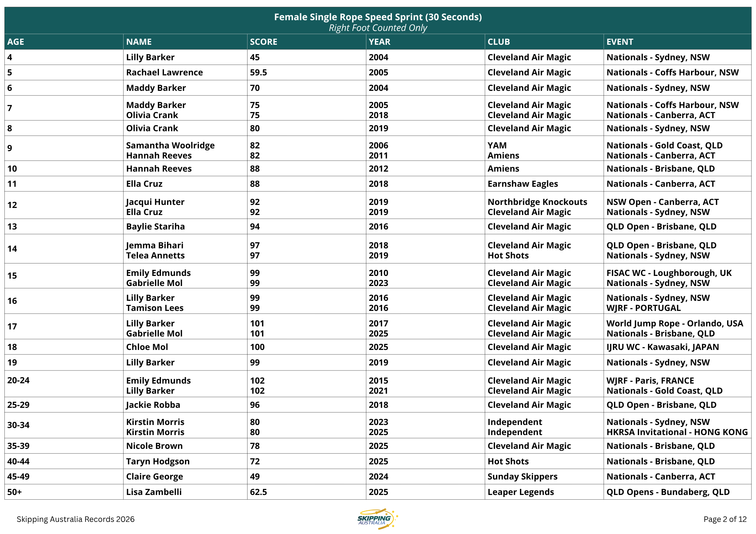Select 'Olivia Crank' in the age 8 row
756x534 pixels.
coord(152,128)
